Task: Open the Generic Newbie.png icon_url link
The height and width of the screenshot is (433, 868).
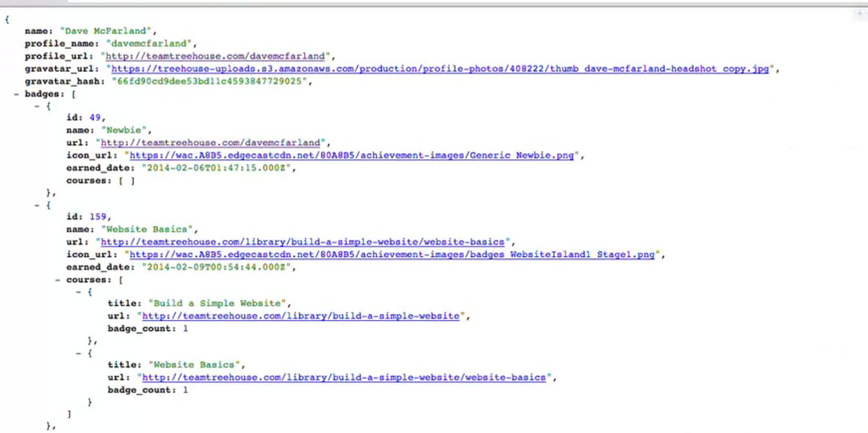Action: coord(355,155)
